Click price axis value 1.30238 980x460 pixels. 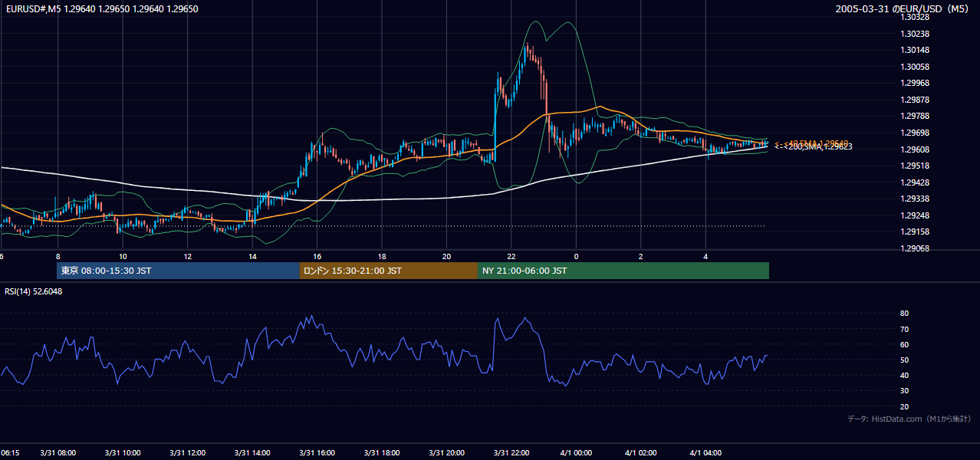point(916,34)
